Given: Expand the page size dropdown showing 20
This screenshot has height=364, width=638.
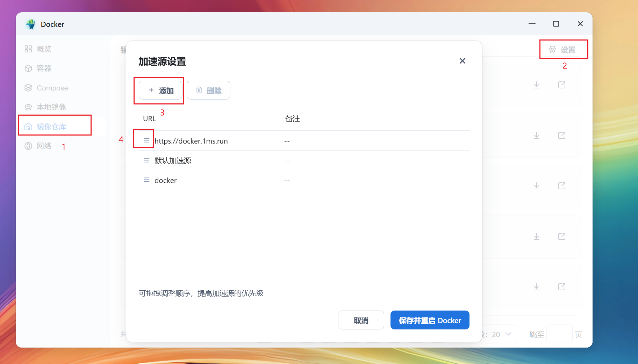Looking at the screenshot, I should coord(501,334).
